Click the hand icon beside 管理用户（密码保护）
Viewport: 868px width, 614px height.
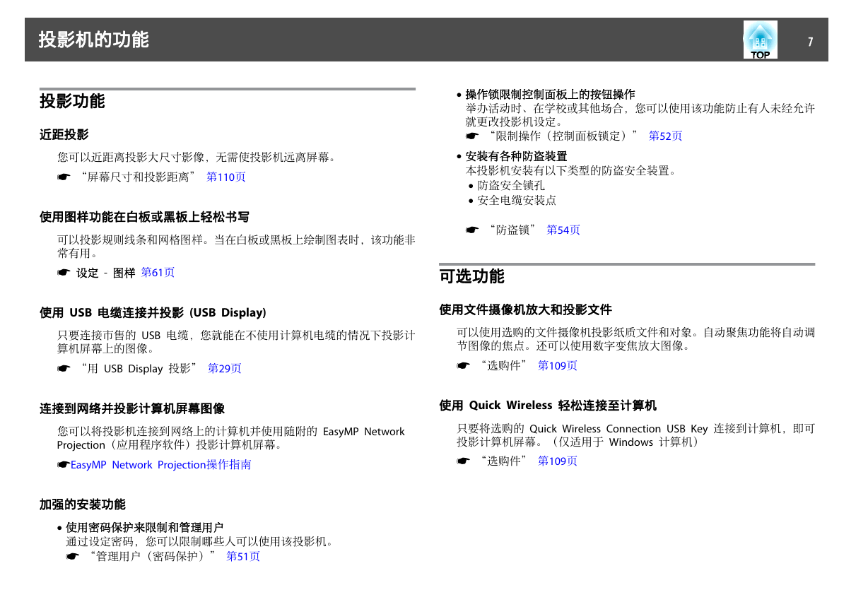click(74, 557)
